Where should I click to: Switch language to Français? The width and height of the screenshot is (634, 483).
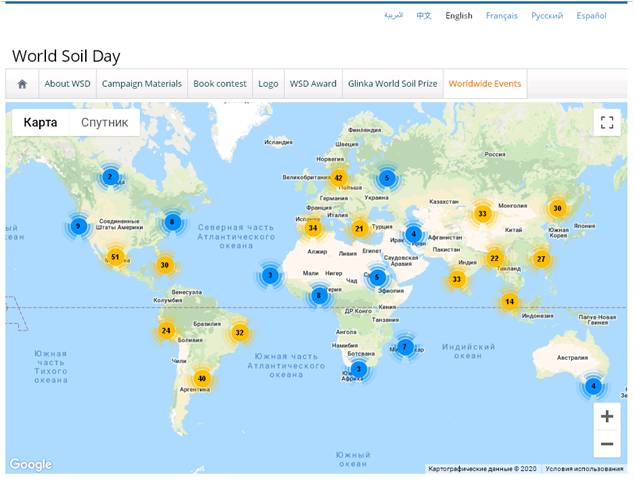coord(502,16)
